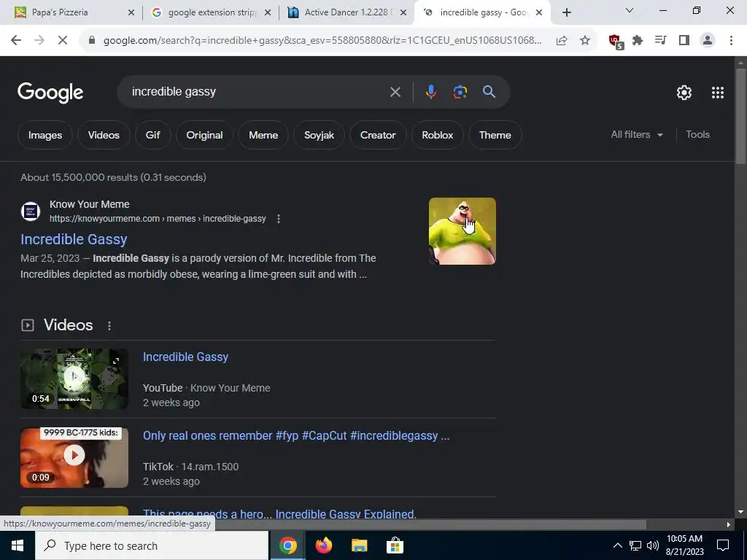
Task: Go to the Google homepage logo
Action: click(x=50, y=93)
